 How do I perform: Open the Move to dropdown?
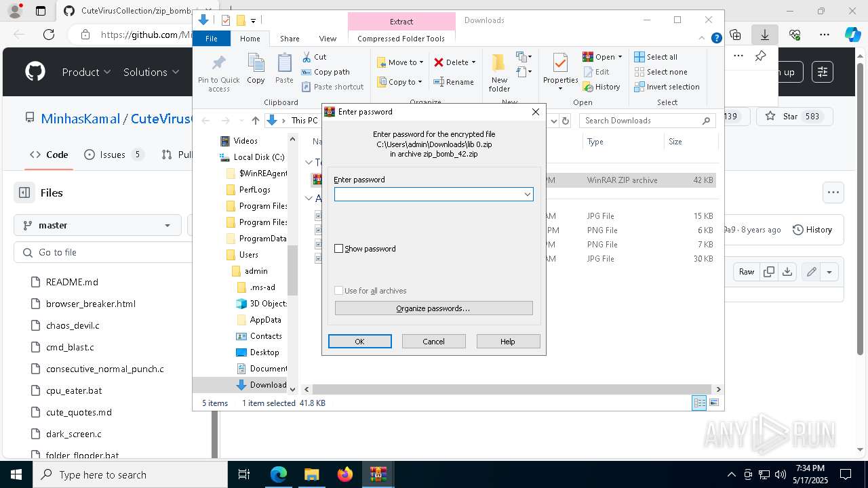point(400,62)
